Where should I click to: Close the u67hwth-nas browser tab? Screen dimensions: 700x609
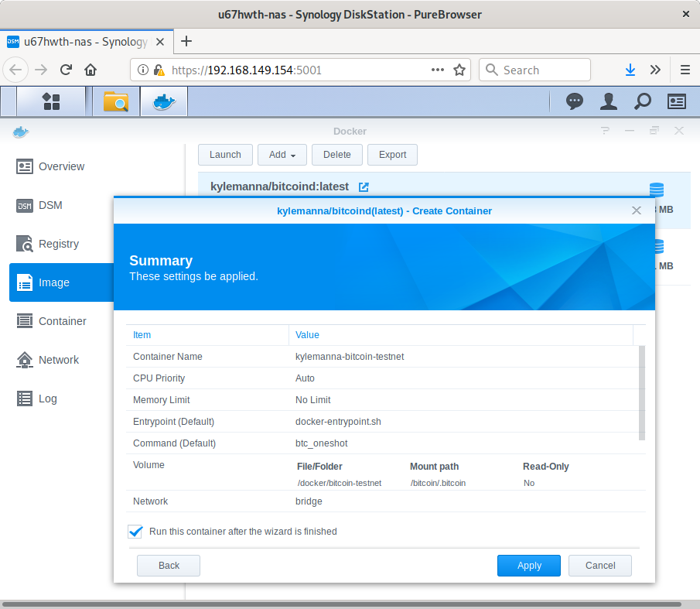160,42
